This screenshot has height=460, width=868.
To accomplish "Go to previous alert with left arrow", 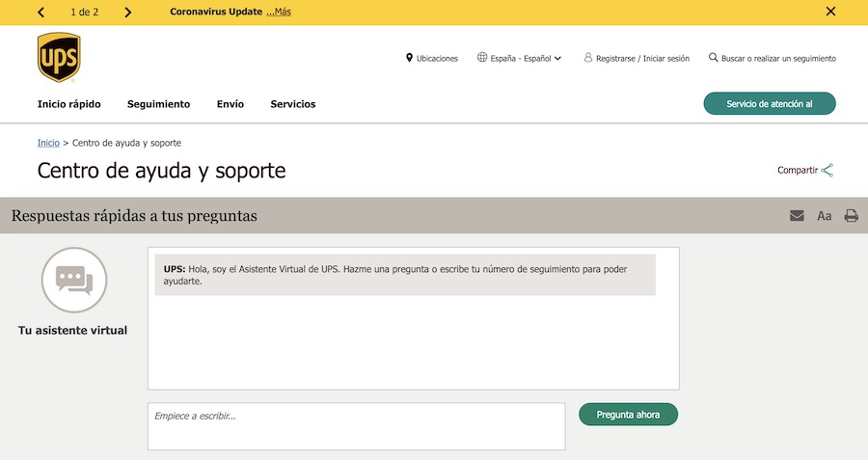I will pos(41,13).
